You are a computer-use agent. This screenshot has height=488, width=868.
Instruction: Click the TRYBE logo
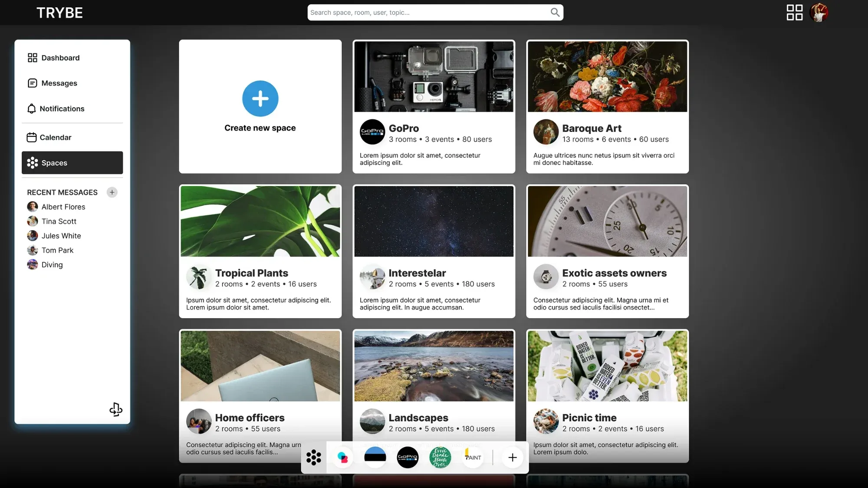point(59,13)
